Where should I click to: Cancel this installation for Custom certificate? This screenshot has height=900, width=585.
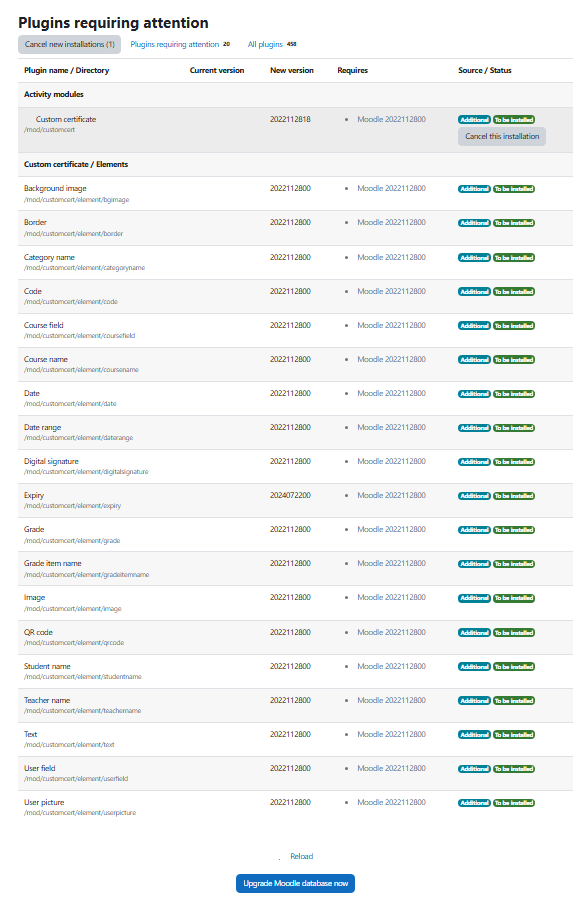[x=502, y=137]
